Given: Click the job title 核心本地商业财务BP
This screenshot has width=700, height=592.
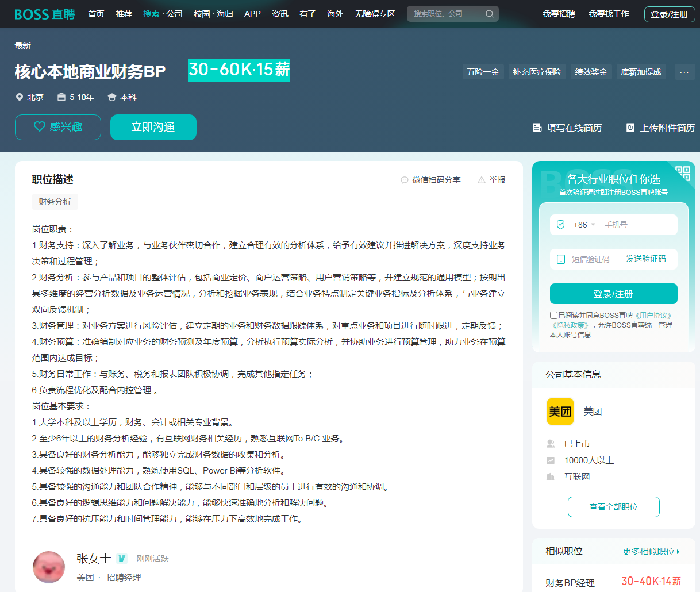Looking at the screenshot, I should coord(90,72).
